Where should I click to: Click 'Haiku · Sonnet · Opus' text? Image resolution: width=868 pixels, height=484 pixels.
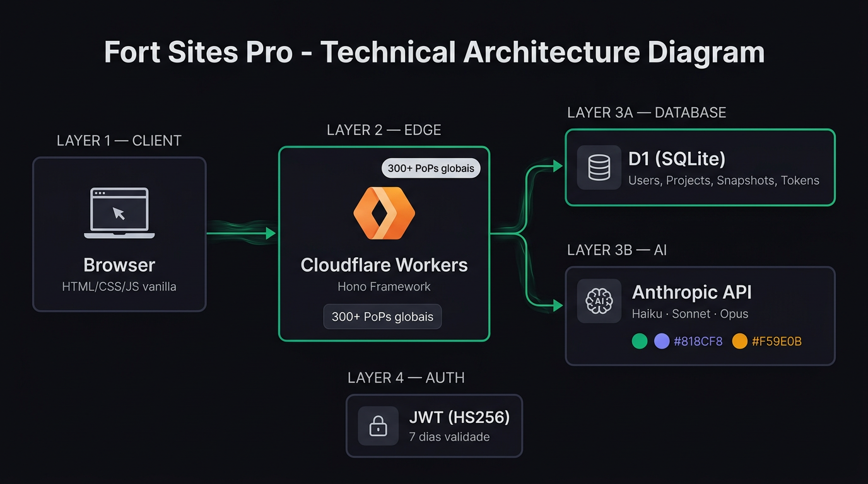tap(690, 314)
